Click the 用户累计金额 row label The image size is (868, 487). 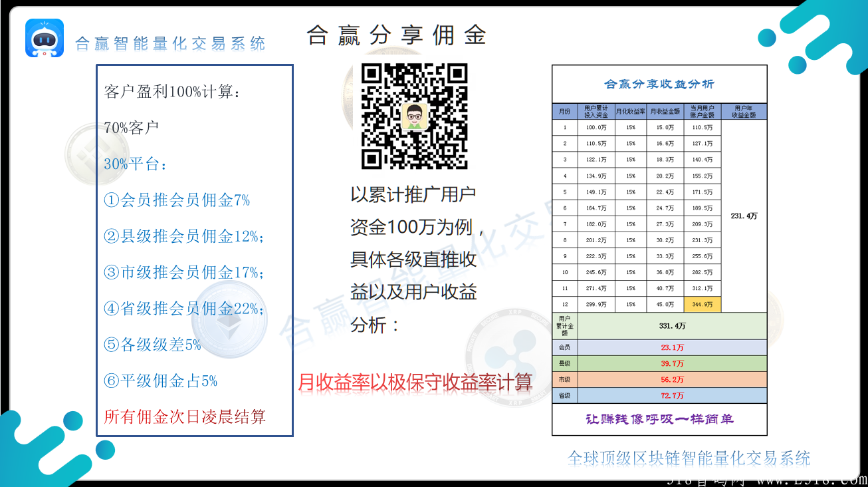click(x=565, y=326)
